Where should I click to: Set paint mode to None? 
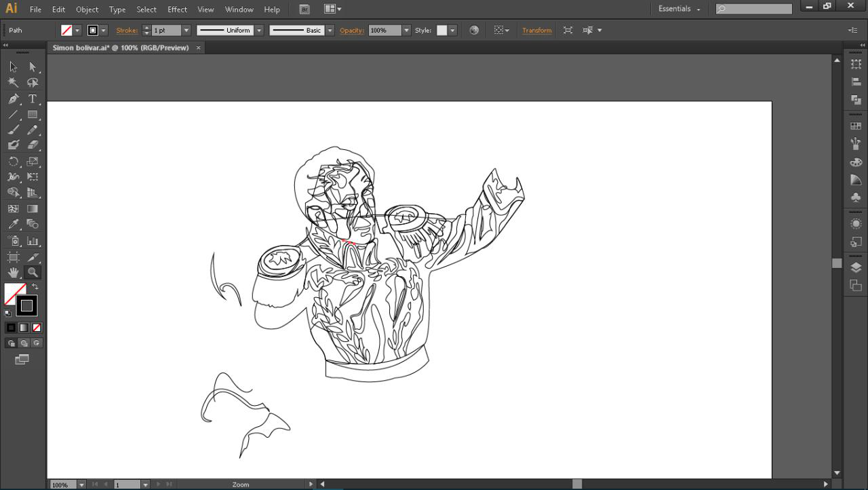[37, 328]
